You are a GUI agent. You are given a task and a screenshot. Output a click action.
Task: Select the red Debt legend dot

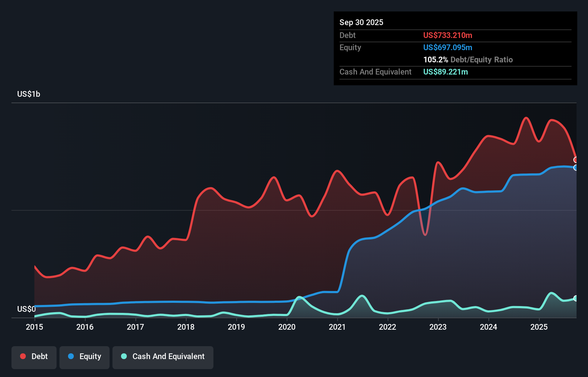coord(23,356)
